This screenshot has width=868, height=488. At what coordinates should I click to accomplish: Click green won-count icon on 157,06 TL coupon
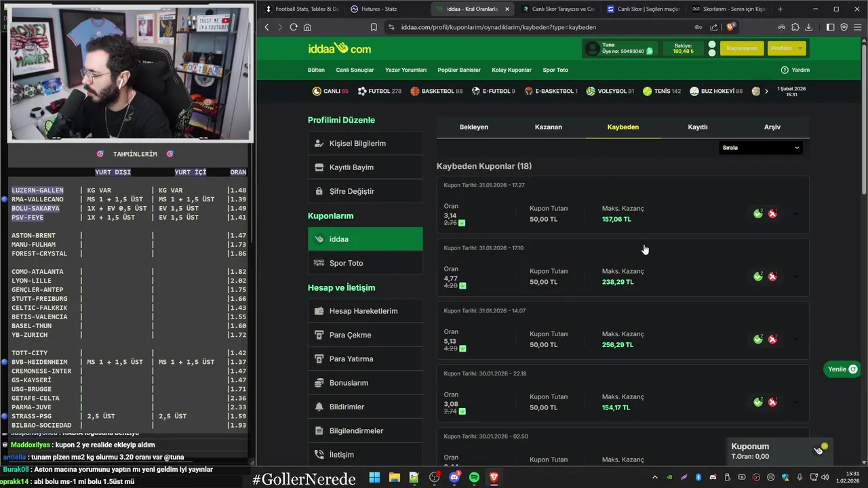click(758, 213)
